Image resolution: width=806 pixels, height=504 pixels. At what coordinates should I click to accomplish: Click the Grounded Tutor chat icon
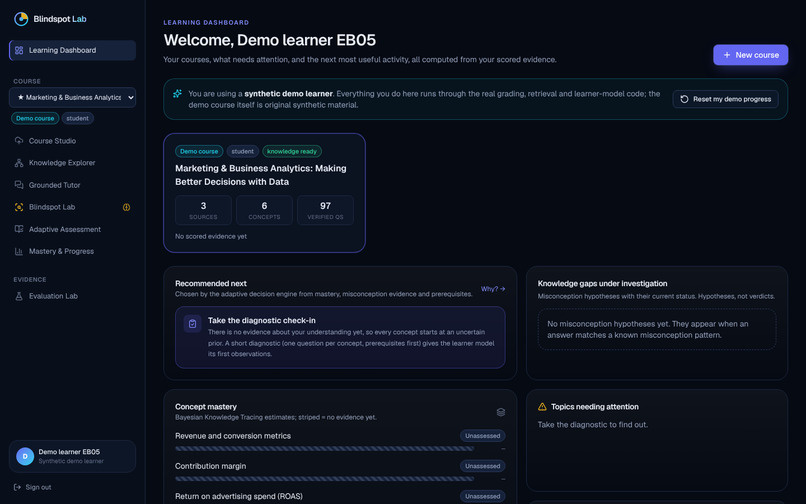[19, 185]
